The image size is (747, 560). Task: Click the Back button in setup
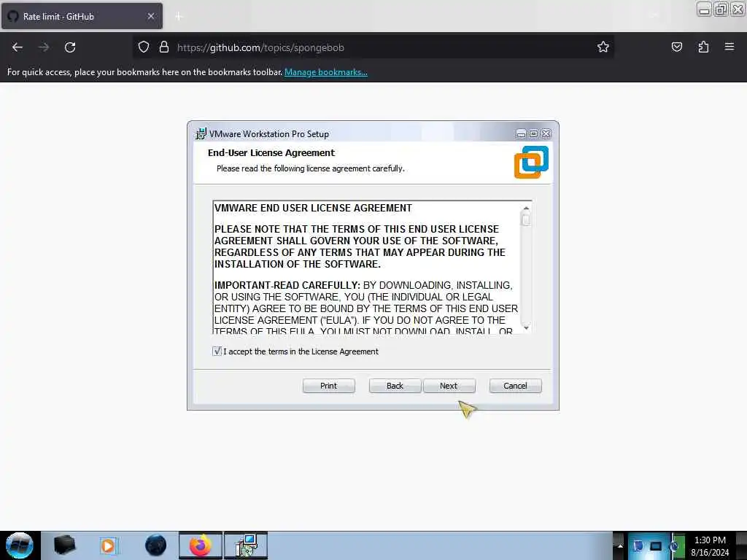[x=395, y=386]
